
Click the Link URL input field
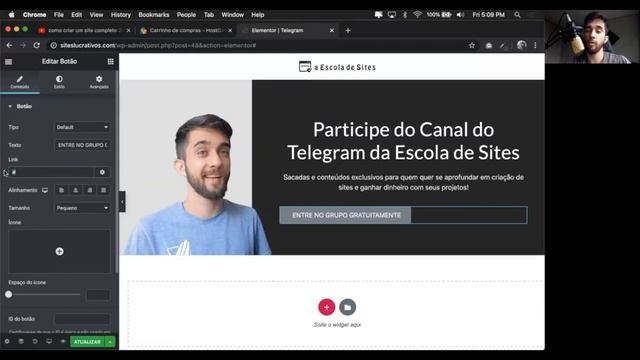[x=51, y=172]
